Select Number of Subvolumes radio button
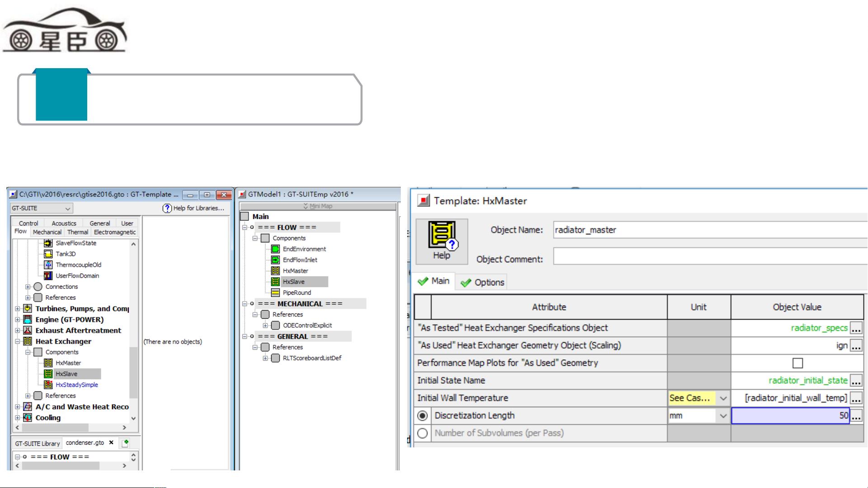The width and height of the screenshot is (868, 488). tap(422, 433)
